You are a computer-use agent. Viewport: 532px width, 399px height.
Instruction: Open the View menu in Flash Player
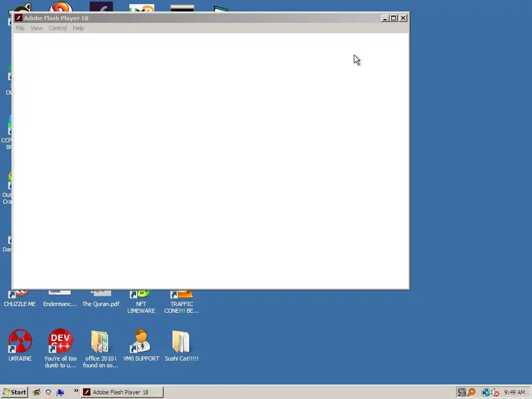tap(36, 28)
